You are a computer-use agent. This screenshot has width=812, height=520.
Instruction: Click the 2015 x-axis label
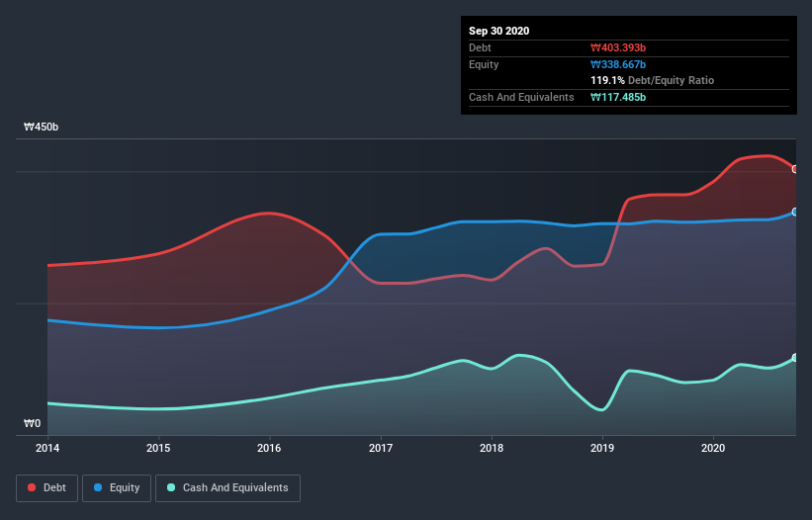tap(158, 448)
